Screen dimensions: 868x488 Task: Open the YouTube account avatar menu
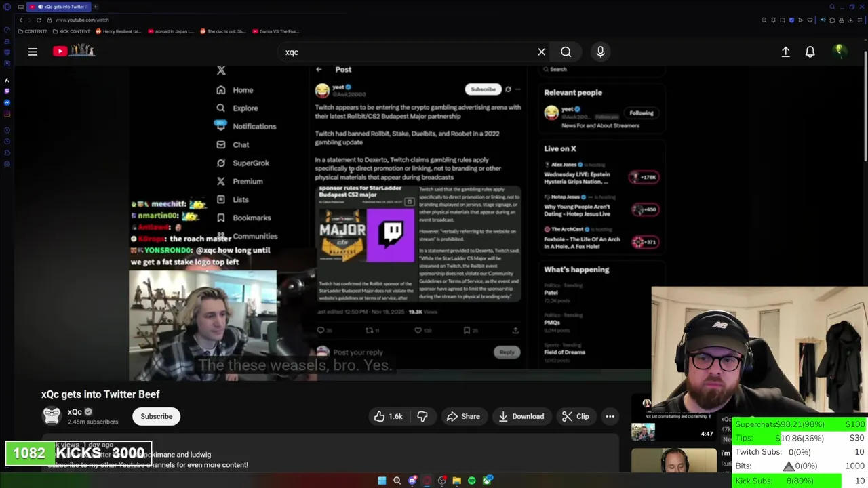[x=840, y=52]
